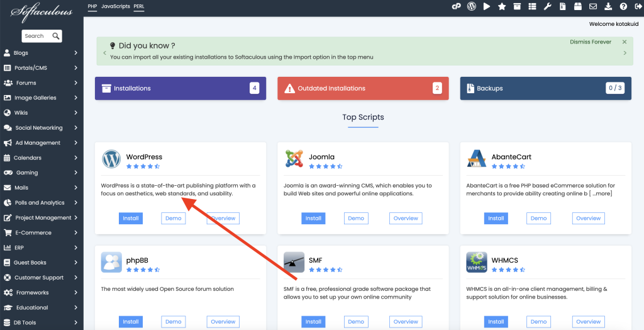Image resolution: width=644 pixels, height=330 pixels.
Task: Click the logout arrow icon
Action: coord(638,6)
